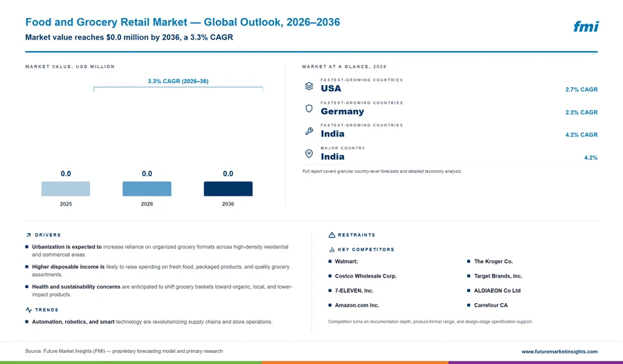Image resolution: width=623 pixels, height=364 pixels.
Task: Click the map pin icon beside Major Country
Action: [309, 154]
